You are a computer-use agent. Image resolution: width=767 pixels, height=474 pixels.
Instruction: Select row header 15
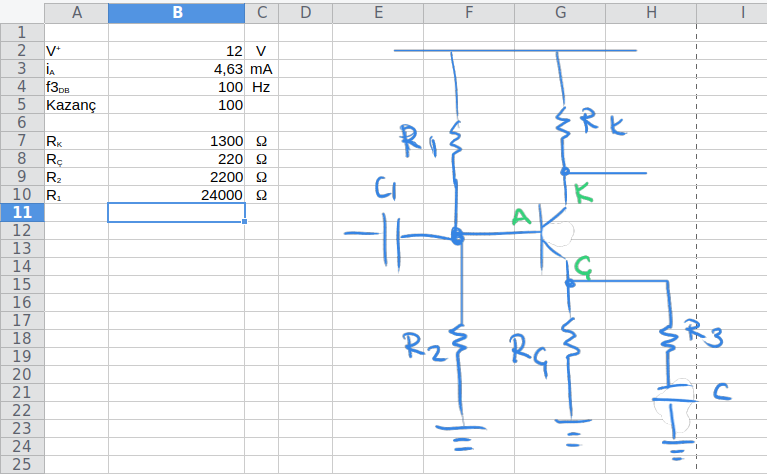(x=22, y=285)
